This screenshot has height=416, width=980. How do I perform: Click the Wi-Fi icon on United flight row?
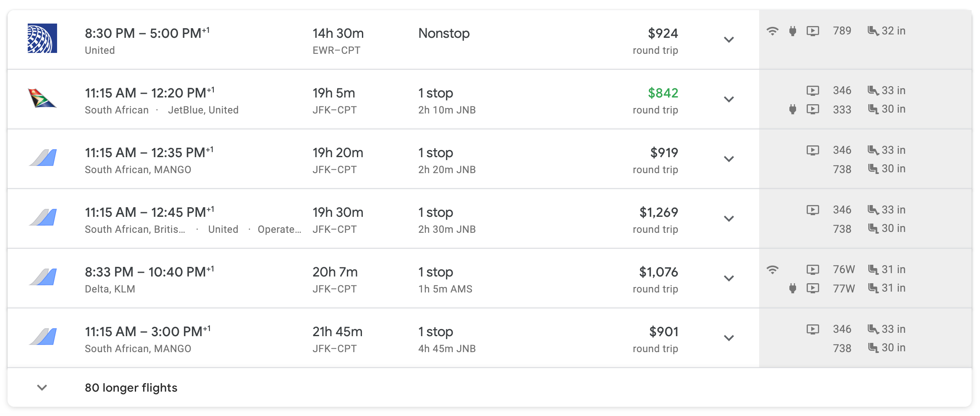click(772, 31)
